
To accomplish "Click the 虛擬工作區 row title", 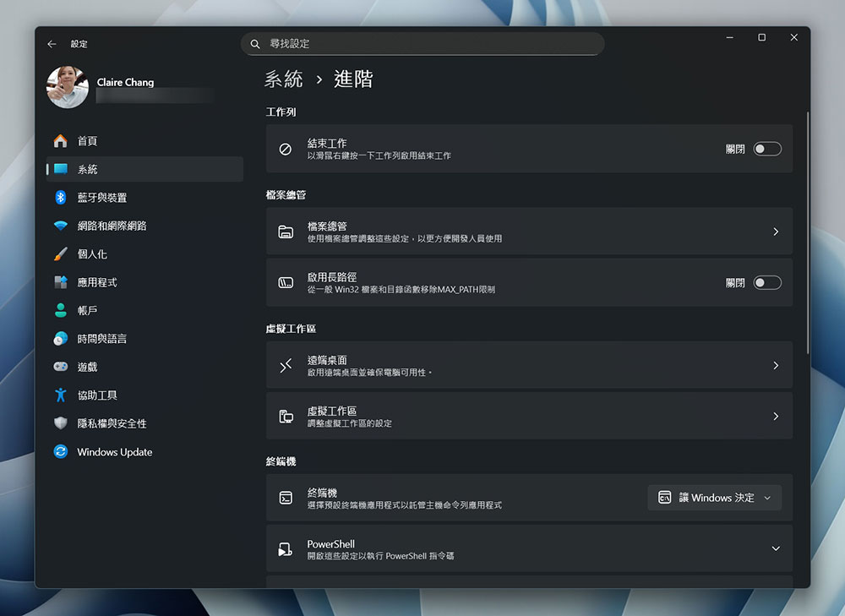I will pyautogui.click(x=332, y=411).
